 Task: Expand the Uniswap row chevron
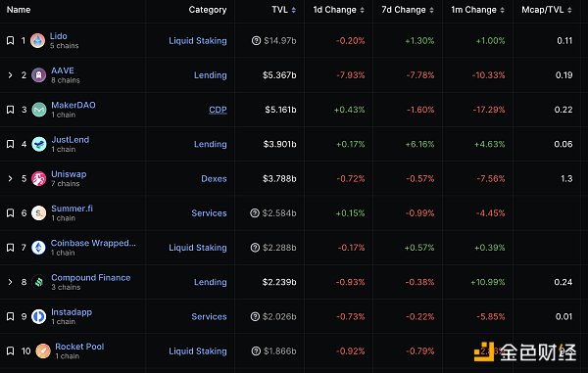click(11, 178)
